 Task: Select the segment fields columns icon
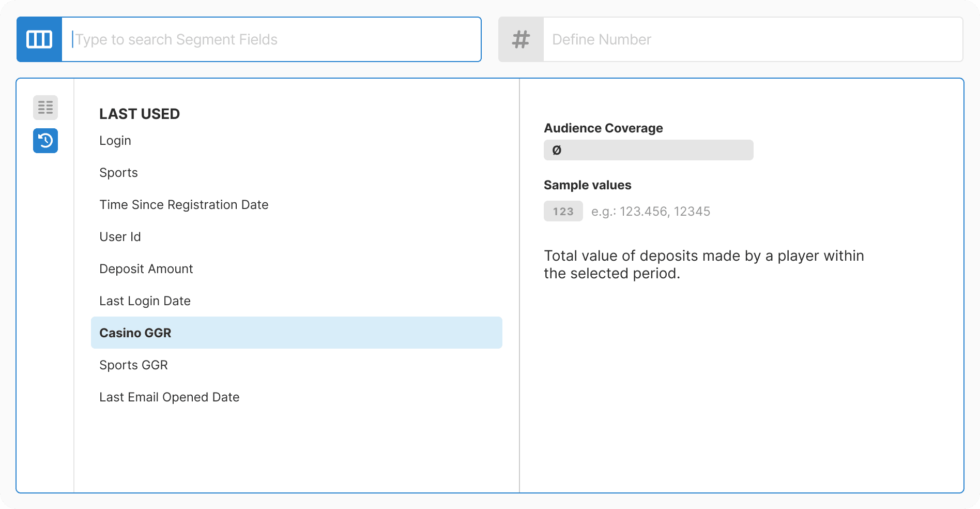39,39
